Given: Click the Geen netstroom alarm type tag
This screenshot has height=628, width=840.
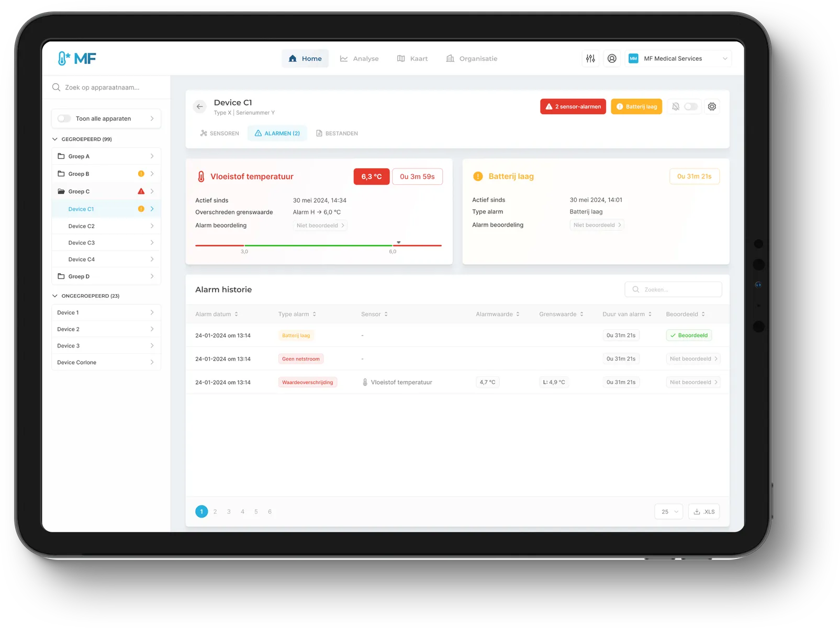Looking at the screenshot, I should point(301,359).
